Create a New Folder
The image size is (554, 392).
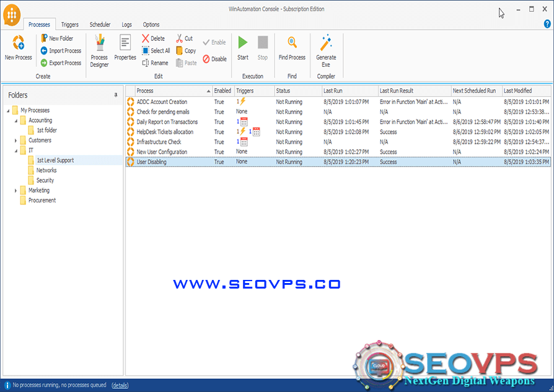(x=57, y=38)
